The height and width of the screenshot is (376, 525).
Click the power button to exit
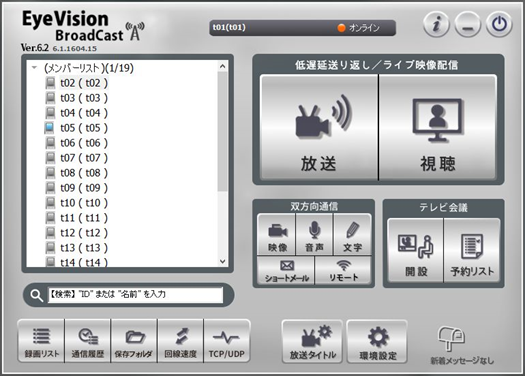(x=499, y=24)
